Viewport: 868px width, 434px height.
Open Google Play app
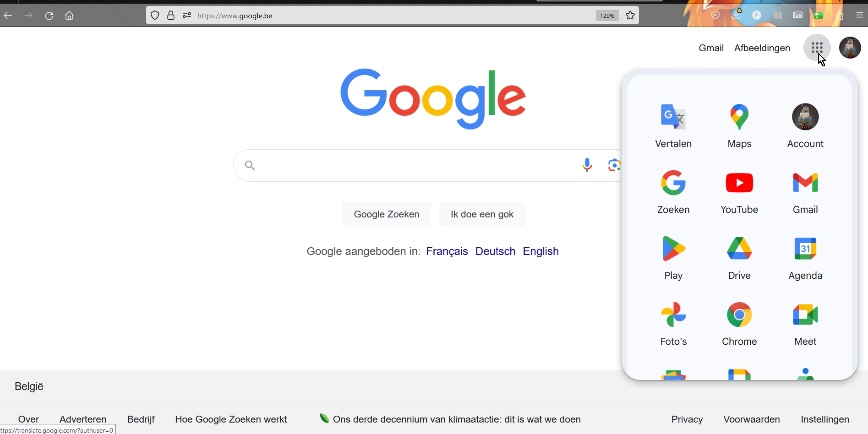pos(673,257)
